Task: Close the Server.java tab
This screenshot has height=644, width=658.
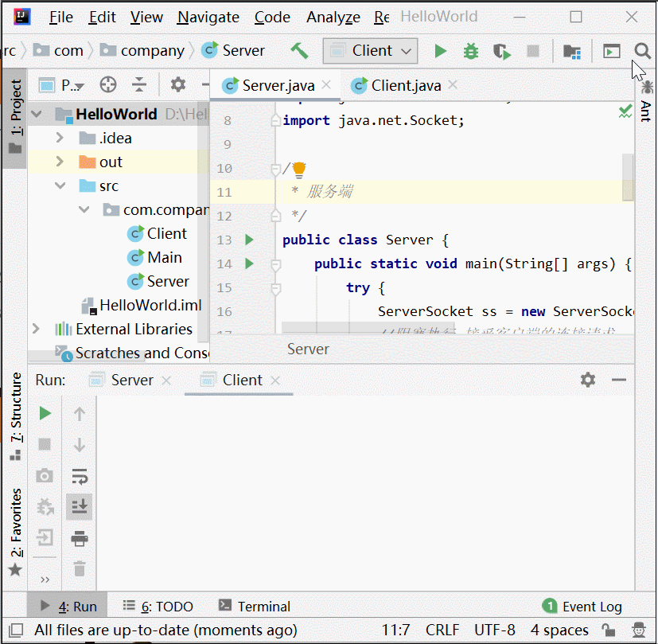Action: click(326, 85)
